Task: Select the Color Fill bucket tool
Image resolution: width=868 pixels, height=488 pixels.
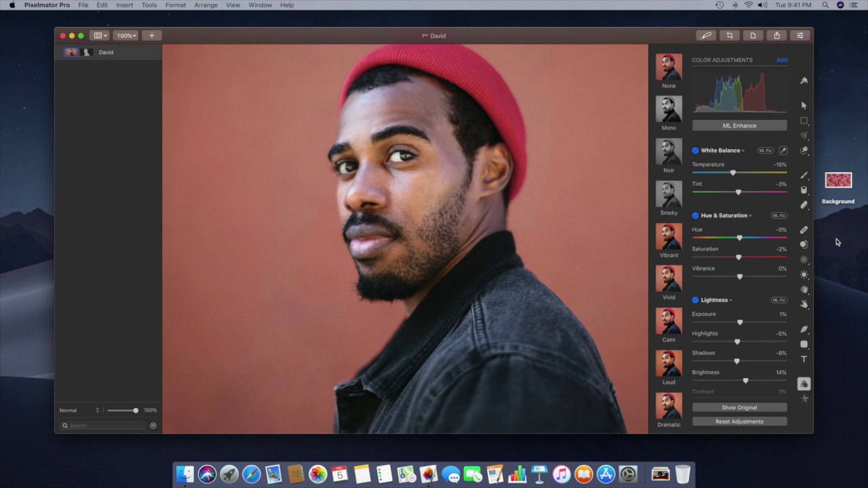Action: 804,190
